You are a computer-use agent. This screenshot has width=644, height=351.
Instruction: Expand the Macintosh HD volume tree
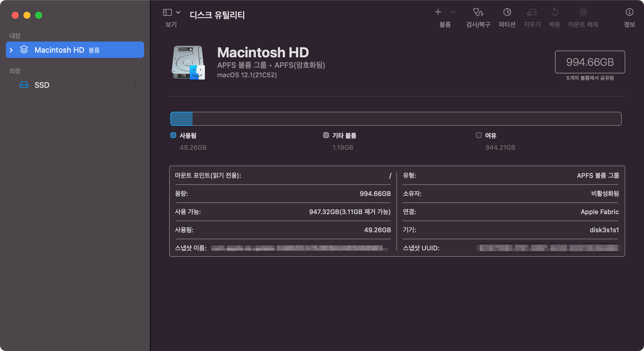[x=11, y=50]
